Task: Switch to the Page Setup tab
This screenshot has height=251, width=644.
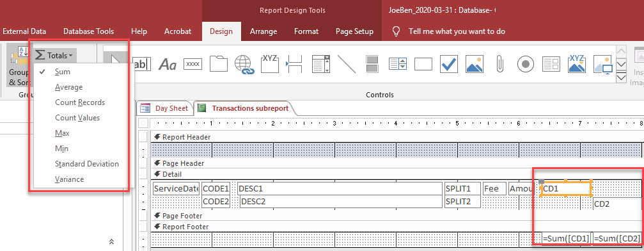Action: click(354, 31)
